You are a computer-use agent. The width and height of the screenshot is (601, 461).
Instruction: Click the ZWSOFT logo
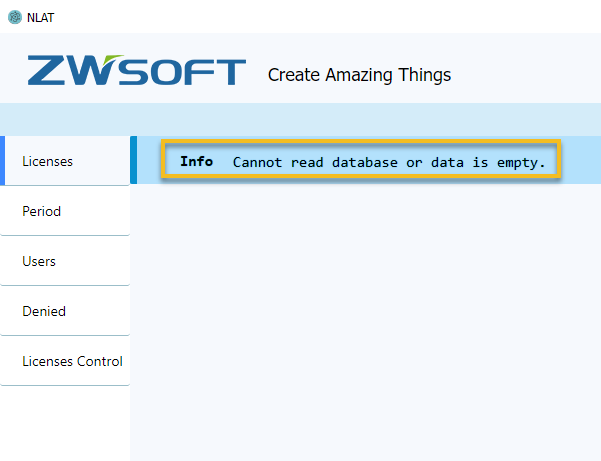click(136, 70)
